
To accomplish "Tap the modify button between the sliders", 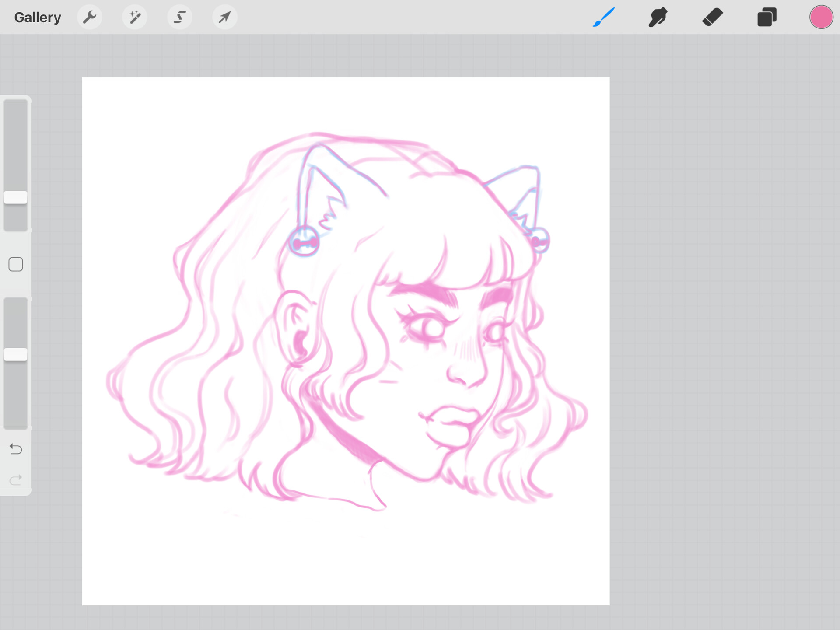I will [x=16, y=264].
